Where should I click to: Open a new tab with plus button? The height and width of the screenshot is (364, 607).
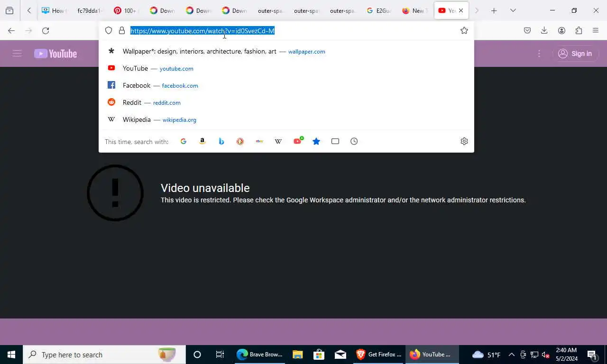(x=494, y=10)
